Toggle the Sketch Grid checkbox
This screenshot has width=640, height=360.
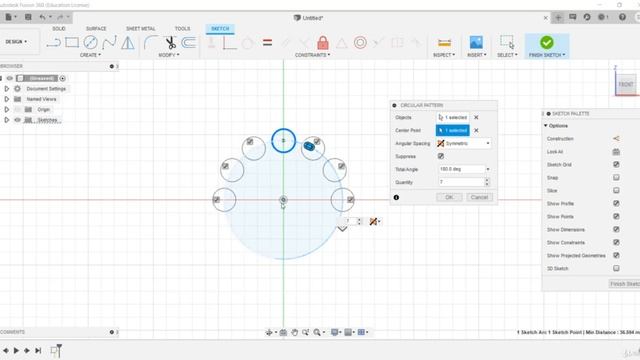[616, 164]
